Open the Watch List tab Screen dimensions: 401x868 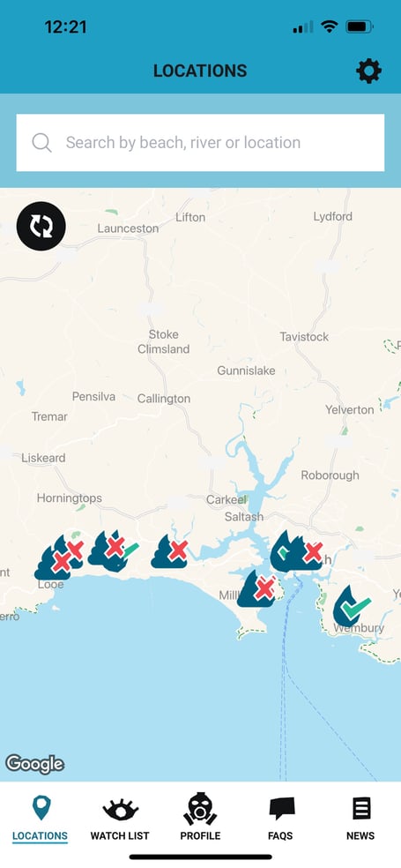tap(120, 819)
